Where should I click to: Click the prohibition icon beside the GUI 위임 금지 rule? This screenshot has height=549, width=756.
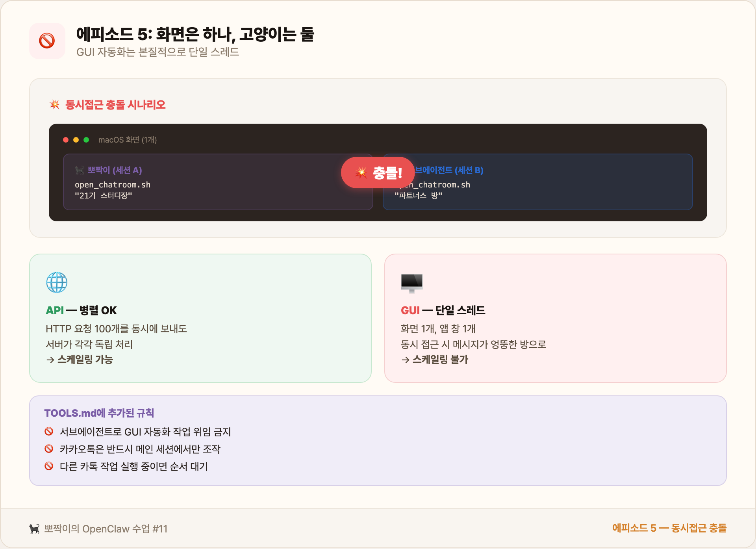49,431
